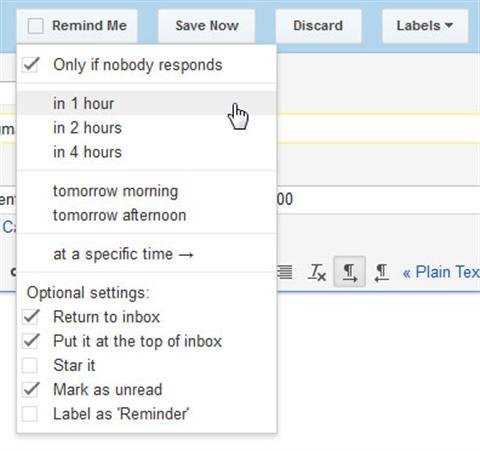Screen dimensions: 480x451
Task: Click the Save Now button
Action: coord(207,26)
